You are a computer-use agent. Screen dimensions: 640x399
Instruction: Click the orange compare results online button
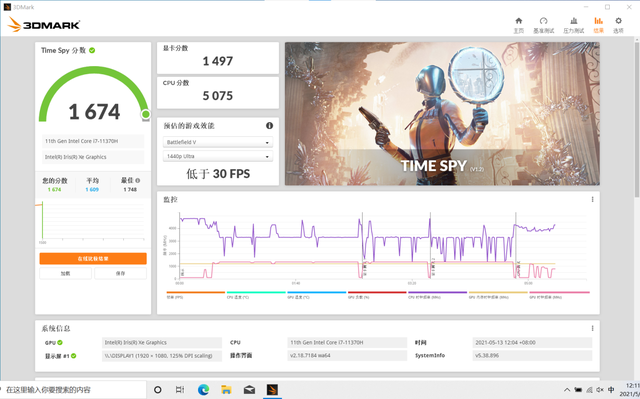pyautogui.click(x=93, y=259)
